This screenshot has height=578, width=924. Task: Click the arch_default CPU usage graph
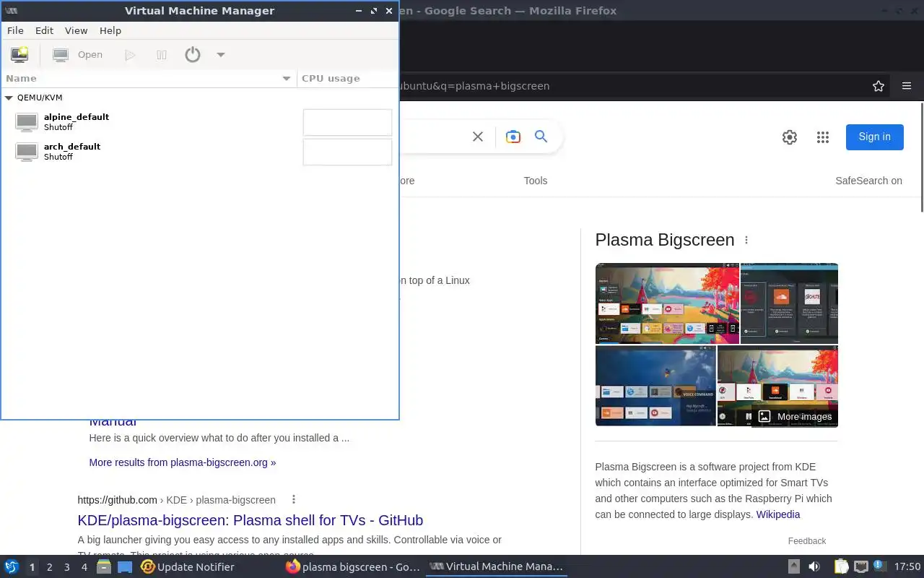pos(347,152)
